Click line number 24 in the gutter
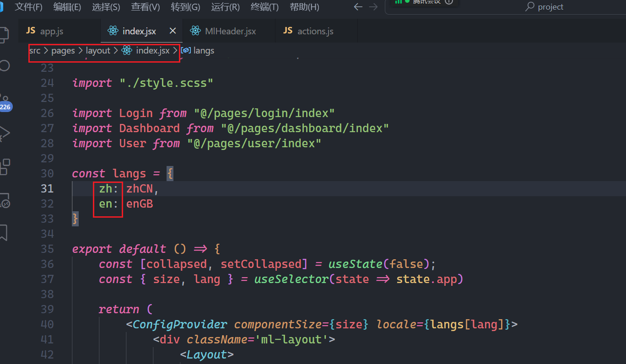This screenshot has width=626, height=364. [x=47, y=83]
